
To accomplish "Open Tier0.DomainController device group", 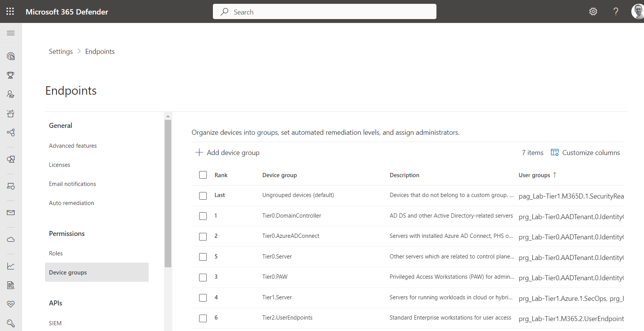I will click(x=292, y=216).
